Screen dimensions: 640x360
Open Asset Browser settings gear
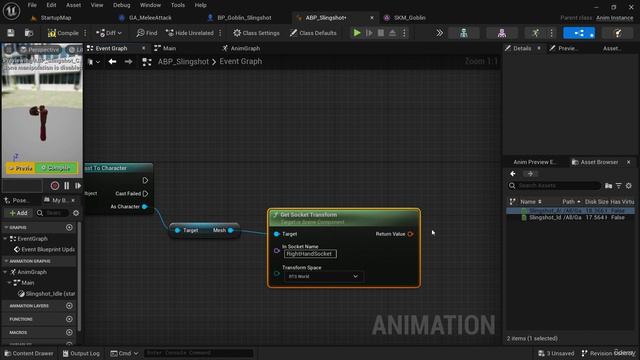point(629,186)
